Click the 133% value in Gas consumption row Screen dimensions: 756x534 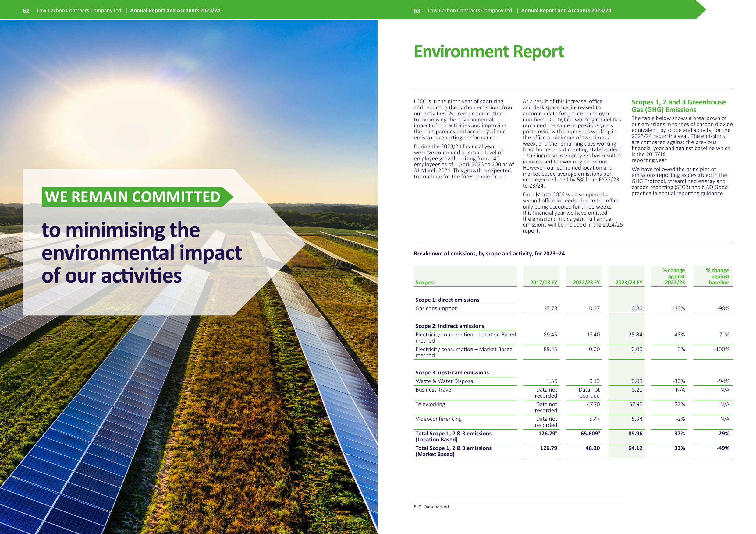(678, 308)
